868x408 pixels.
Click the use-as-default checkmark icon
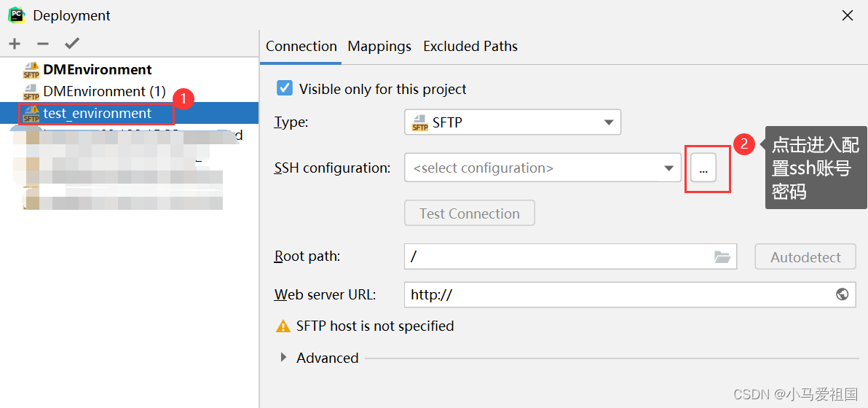71,44
